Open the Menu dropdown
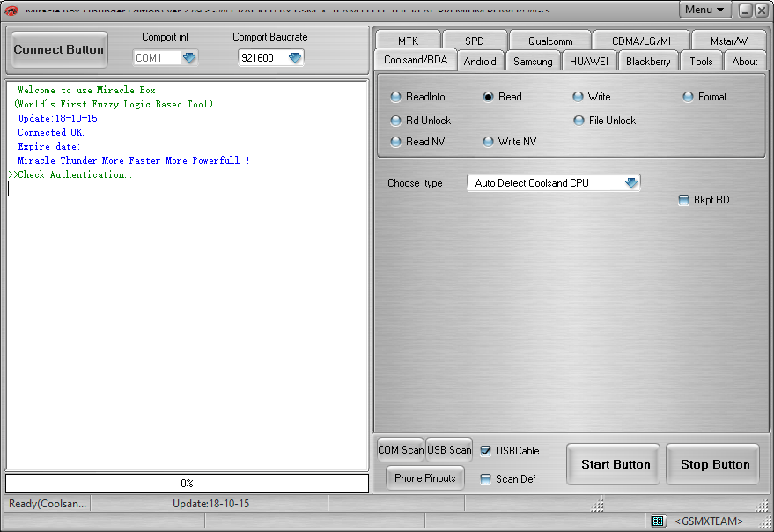 pos(704,9)
